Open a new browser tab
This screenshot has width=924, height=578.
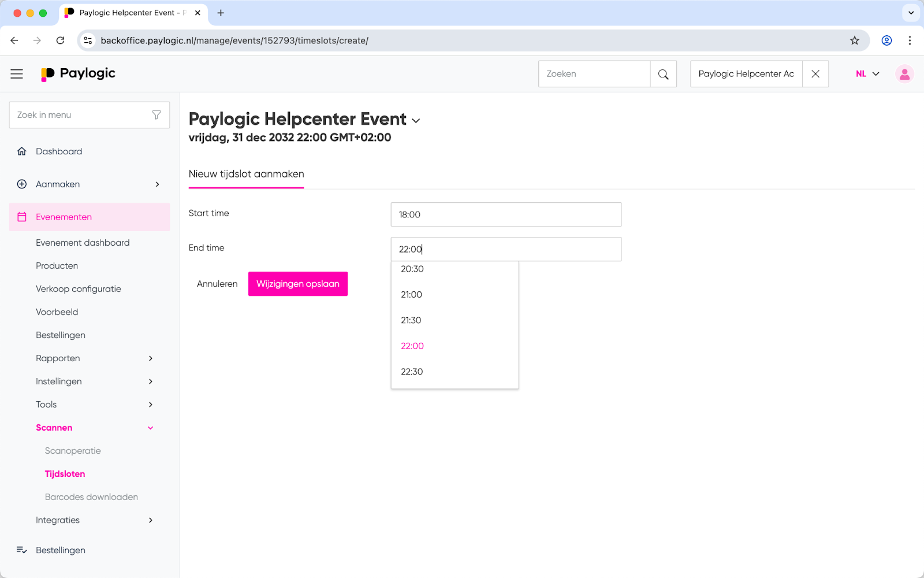[221, 13]
